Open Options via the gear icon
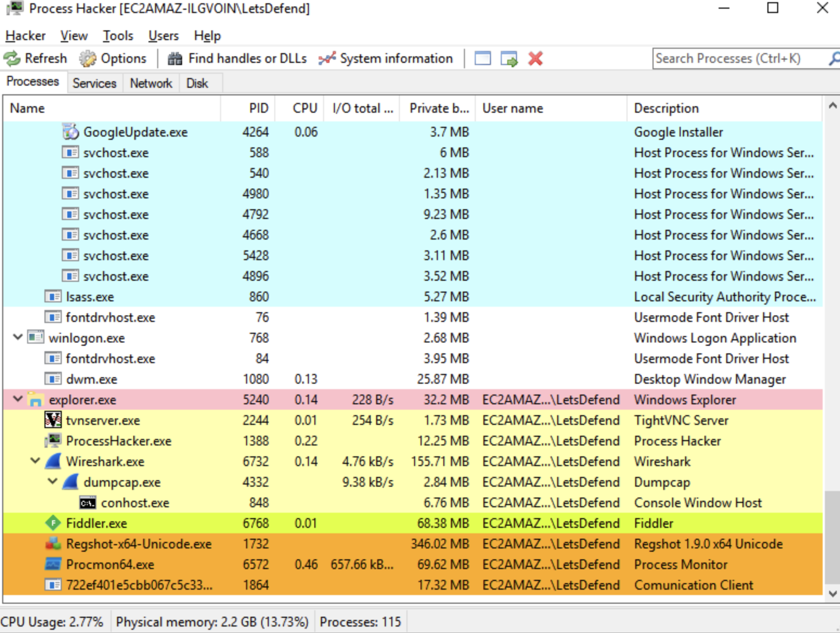This screenshot has width=840, height=633. [87, 59]
